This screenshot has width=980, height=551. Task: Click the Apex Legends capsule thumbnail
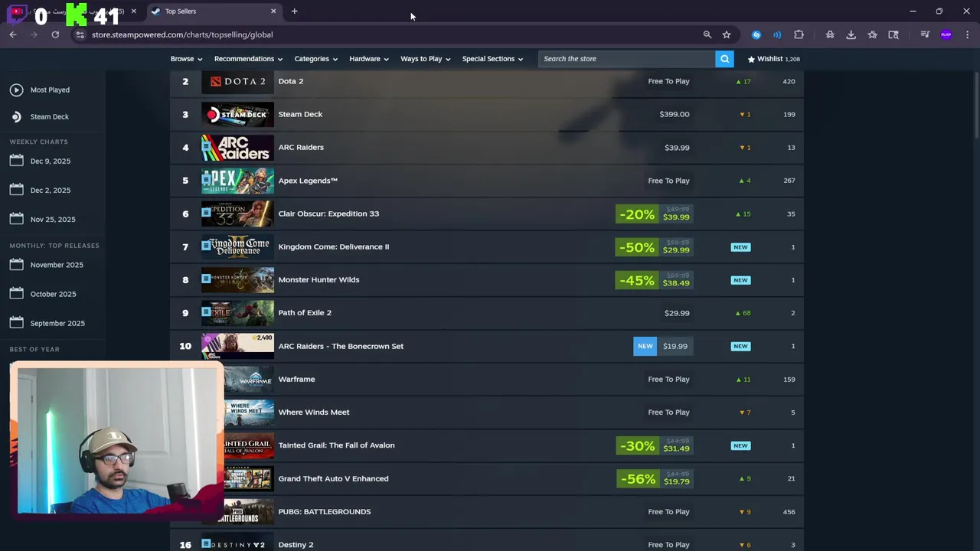(237, 181)
